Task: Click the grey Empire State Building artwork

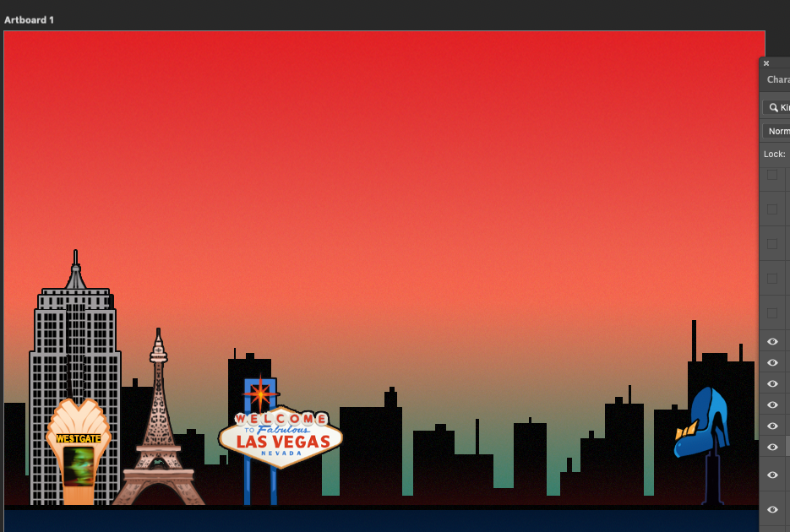Action: 75,352
